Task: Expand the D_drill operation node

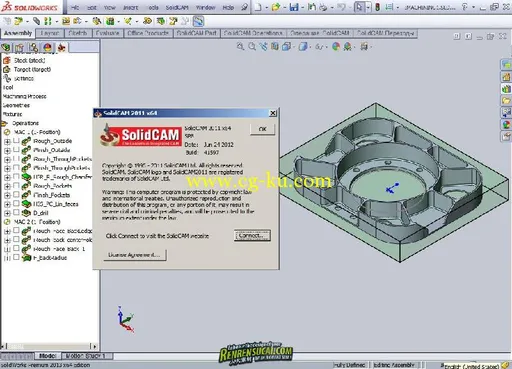Action: pos(7,213)
